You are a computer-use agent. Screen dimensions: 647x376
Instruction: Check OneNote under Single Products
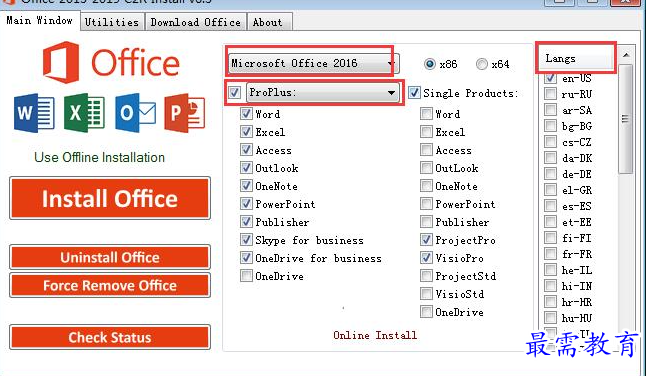point(426,186)
